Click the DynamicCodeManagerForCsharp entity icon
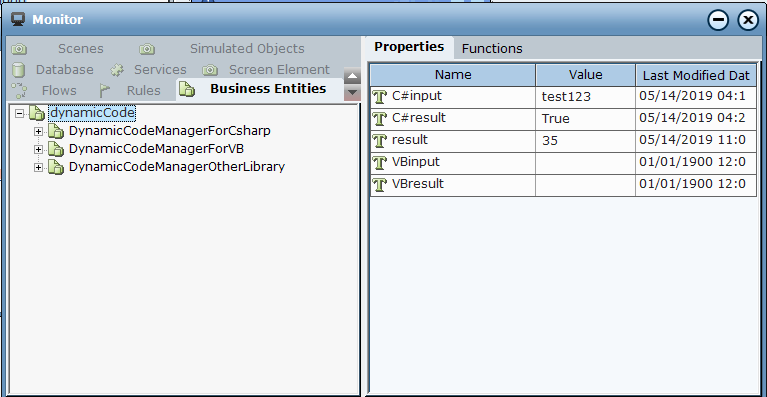This screenshot has height=397, width=767. coord(56,131)
